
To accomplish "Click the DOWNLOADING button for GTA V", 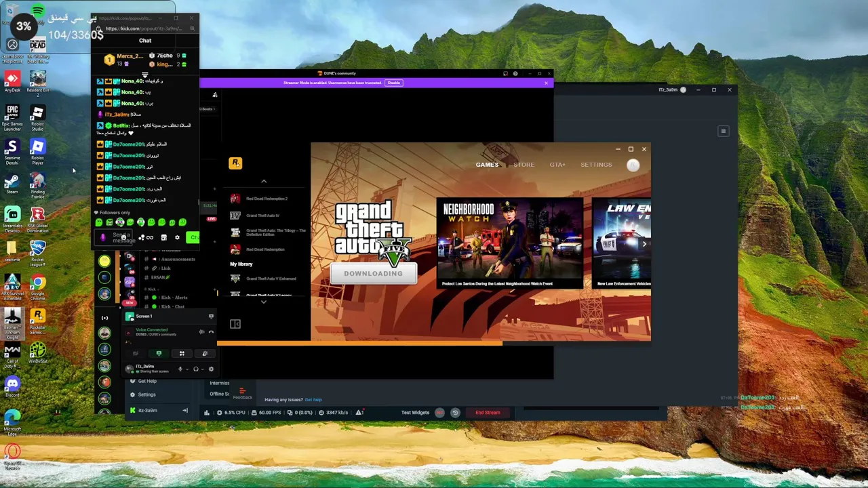I will [x=373, y=274].
